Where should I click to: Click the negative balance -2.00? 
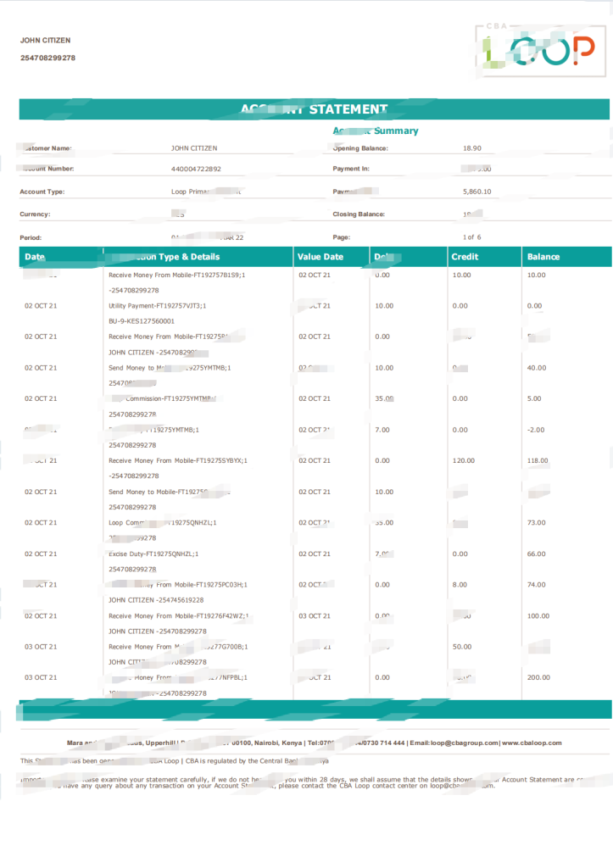[x=536, y=430]
